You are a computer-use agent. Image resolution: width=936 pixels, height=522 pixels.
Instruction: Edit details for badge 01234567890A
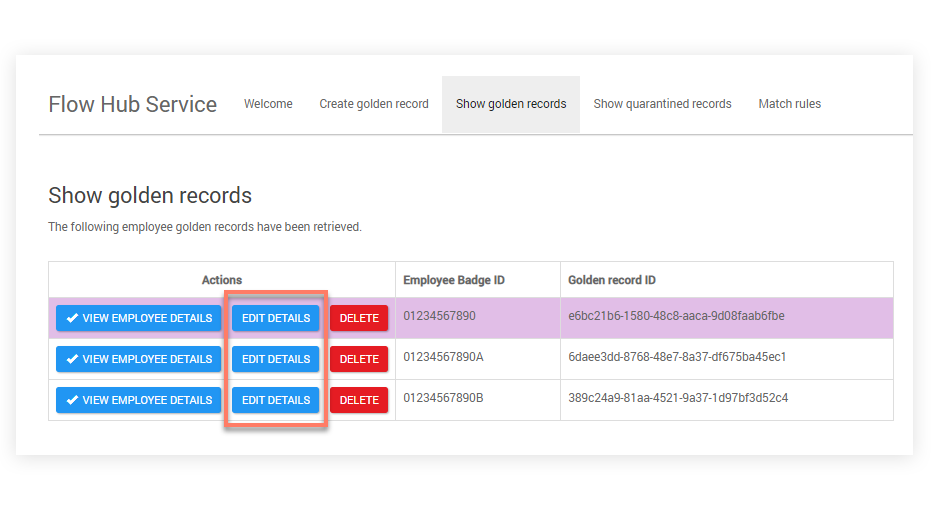(276, 359)
